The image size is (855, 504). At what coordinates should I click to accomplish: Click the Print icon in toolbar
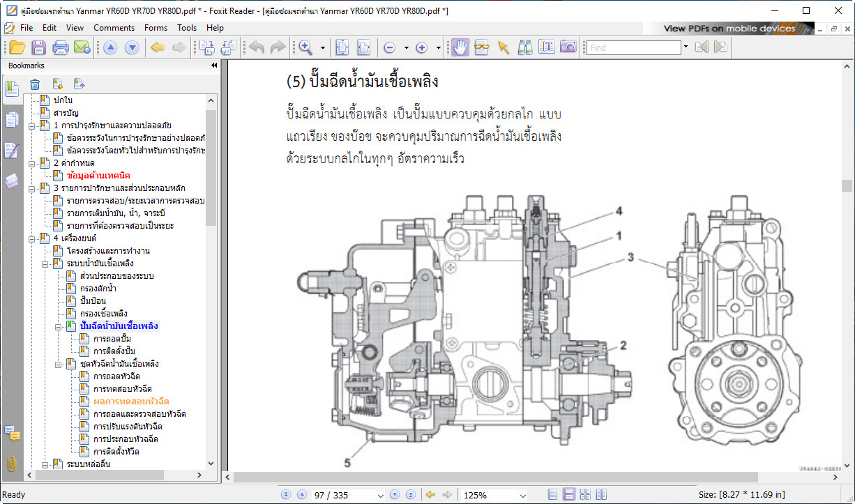pos(61,47)
